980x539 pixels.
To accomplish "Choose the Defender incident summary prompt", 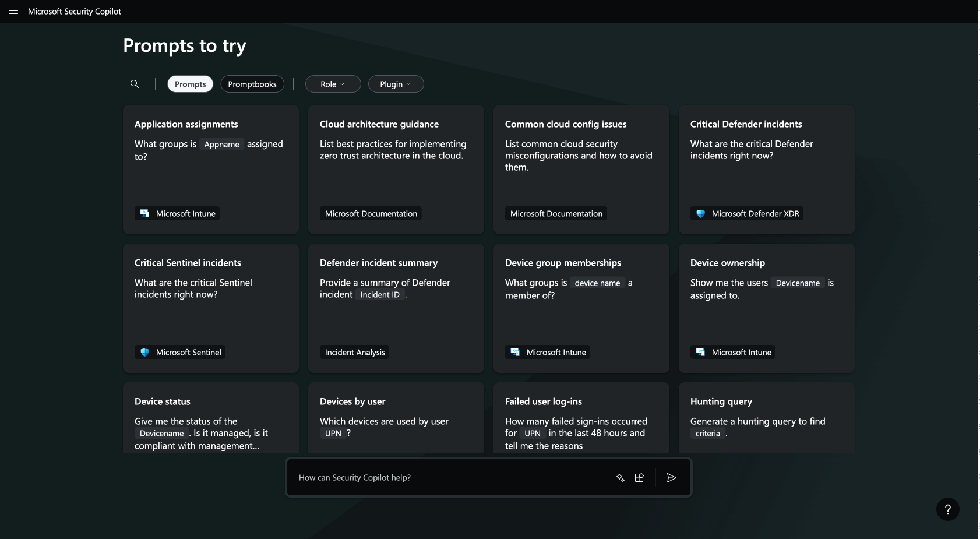I will [396, 308].
